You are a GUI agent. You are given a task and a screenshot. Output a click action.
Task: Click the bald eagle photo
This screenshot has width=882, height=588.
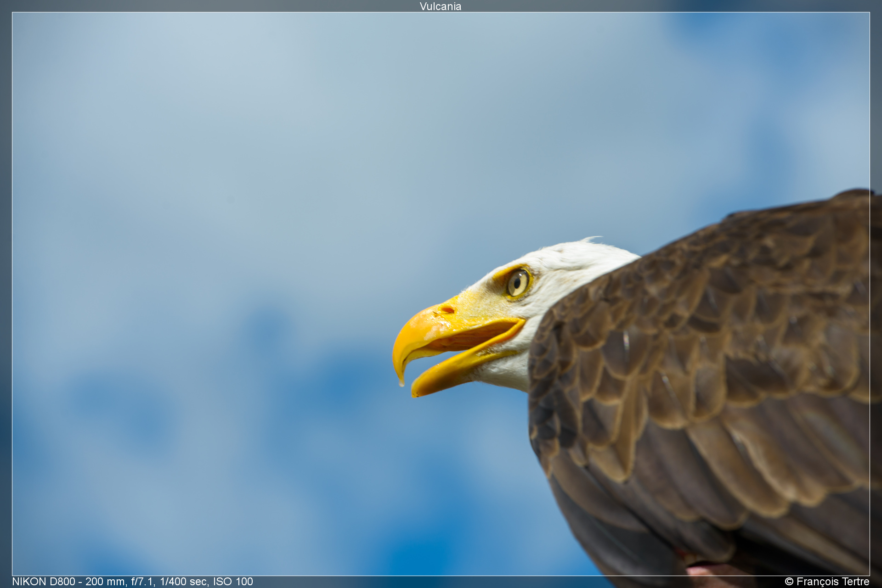[x=441, y=294]
